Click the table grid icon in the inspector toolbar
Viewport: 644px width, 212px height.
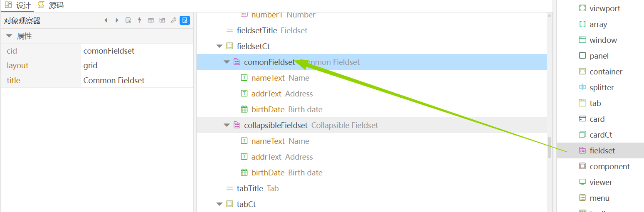pos(151,20)
